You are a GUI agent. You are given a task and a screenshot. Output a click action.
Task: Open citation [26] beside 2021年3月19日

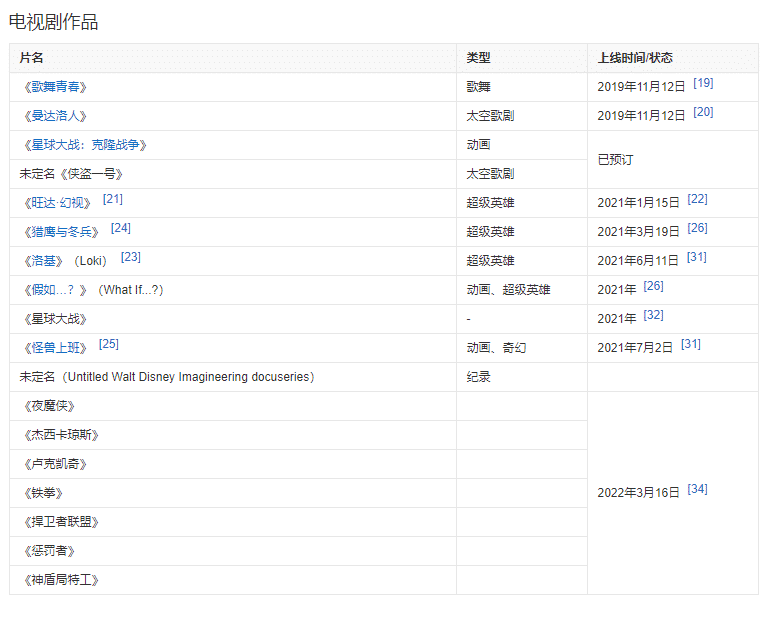click(697, 228)
